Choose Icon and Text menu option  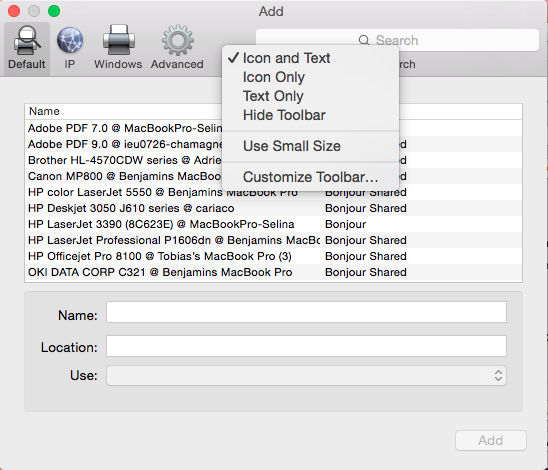pos(310,58)
